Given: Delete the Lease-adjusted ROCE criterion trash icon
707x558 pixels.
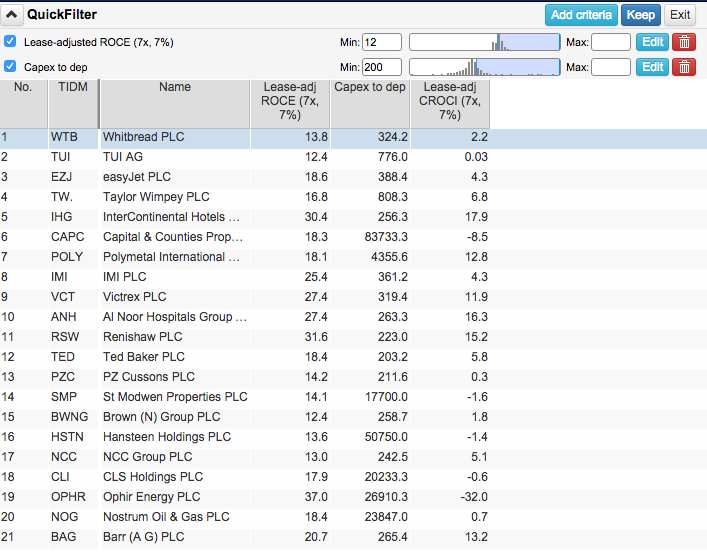Looking at the screenshot, I should pos(684,42).
